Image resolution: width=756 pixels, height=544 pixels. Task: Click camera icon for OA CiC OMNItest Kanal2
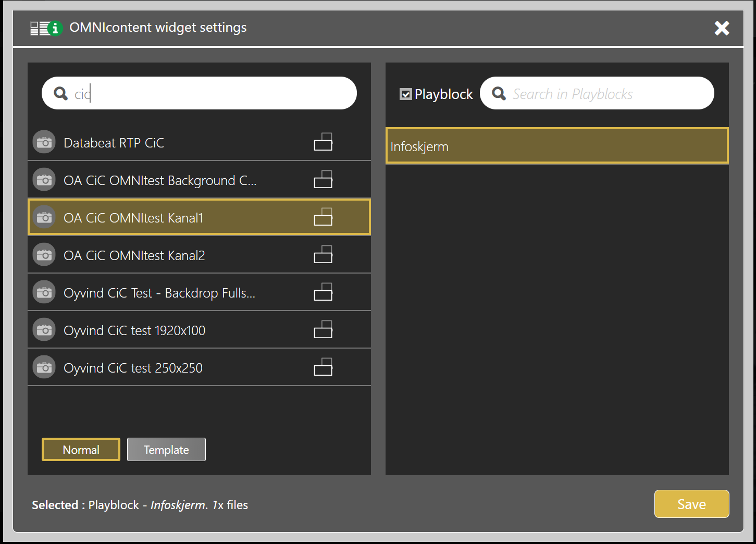pos(44,255)
